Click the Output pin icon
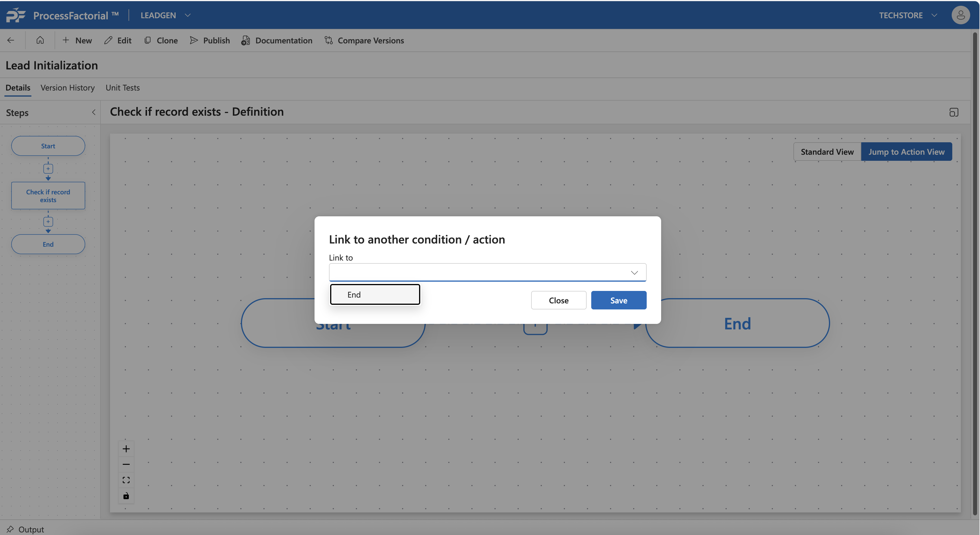Screen dimensions: 980x535 point(10,529)
